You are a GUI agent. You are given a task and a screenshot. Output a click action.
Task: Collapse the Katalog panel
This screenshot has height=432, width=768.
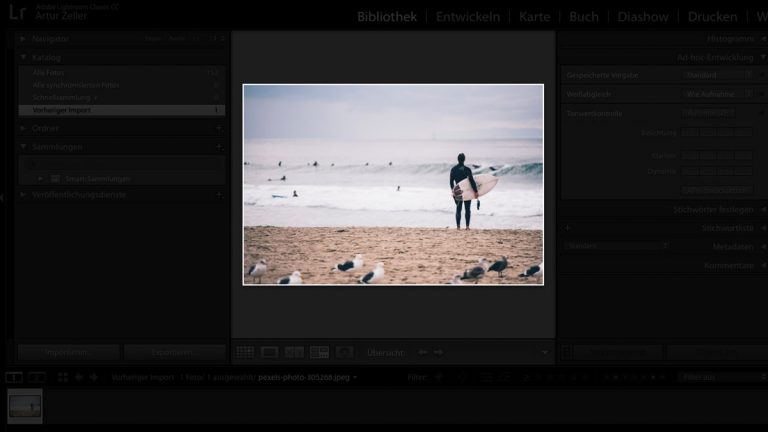coord(23,58)
